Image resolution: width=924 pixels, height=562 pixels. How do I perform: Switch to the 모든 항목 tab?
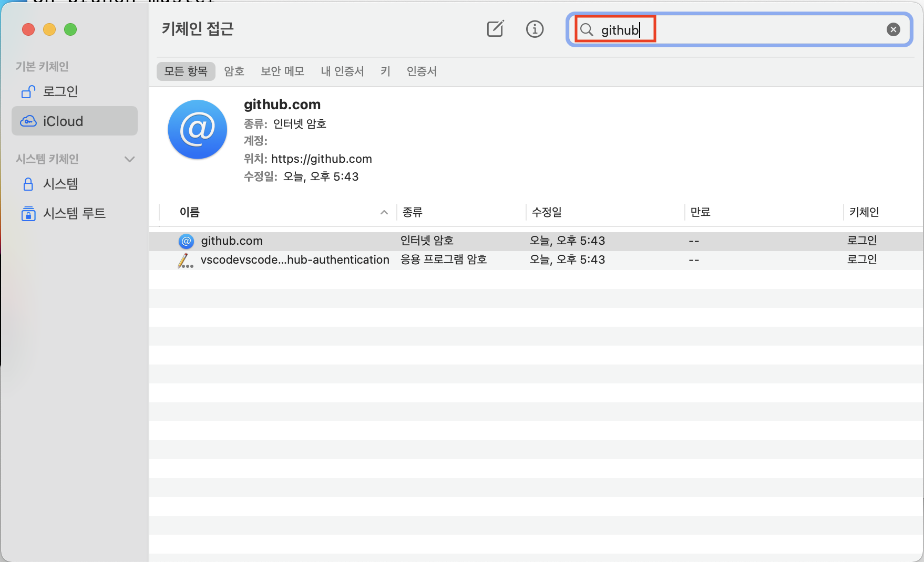(x=186, y=71)
